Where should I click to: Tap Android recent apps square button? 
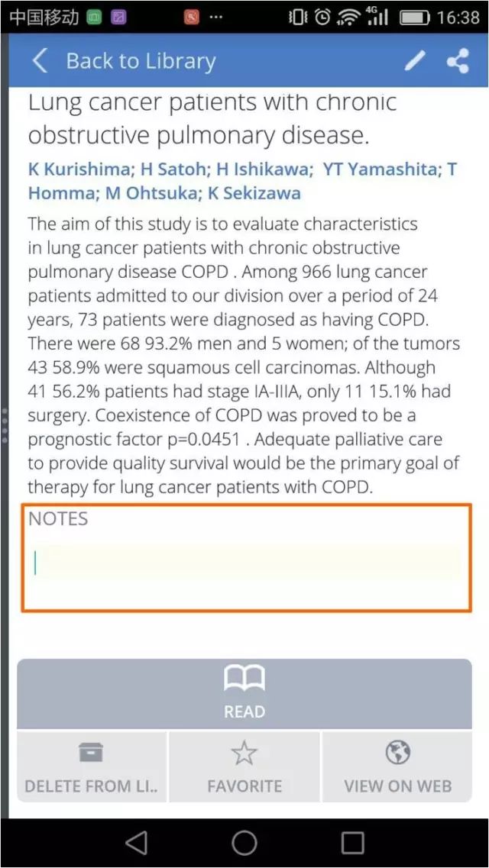pyautogui.click(x=352, y=843)
